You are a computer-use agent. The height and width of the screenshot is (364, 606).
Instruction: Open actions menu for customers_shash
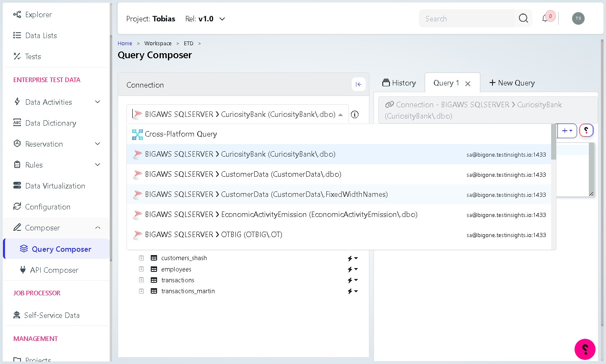pyautogui.click(x=353, y=258)
